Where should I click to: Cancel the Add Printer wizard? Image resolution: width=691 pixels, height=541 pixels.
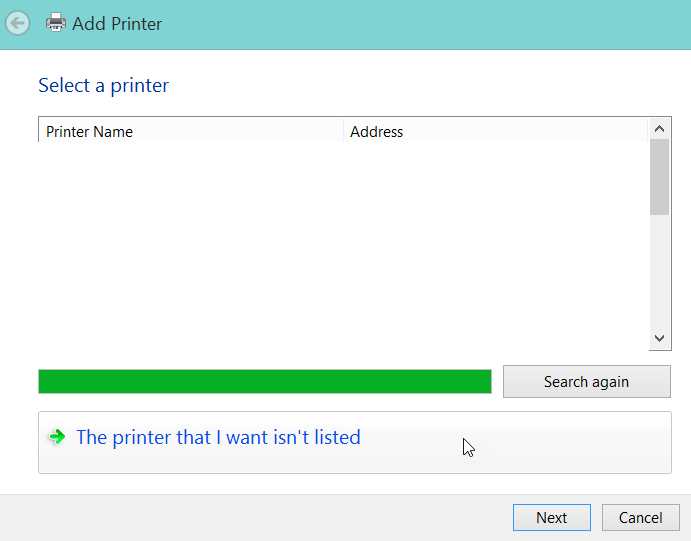click(641, 517)
